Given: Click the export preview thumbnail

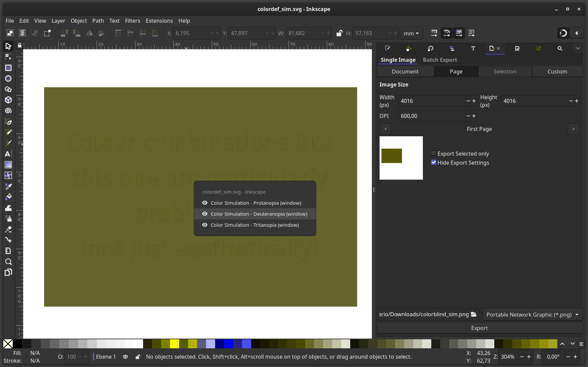Looking at the screenshot, I should click(401, 158).
